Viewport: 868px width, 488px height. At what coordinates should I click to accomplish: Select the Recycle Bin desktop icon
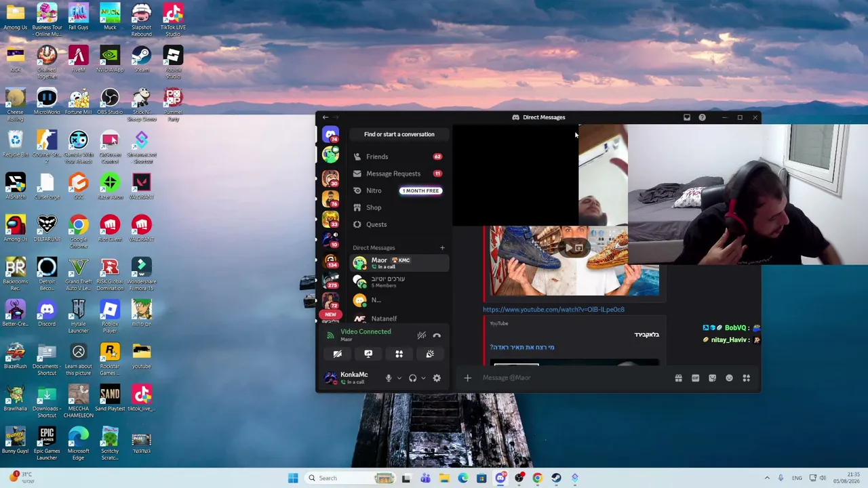(15, 144)
